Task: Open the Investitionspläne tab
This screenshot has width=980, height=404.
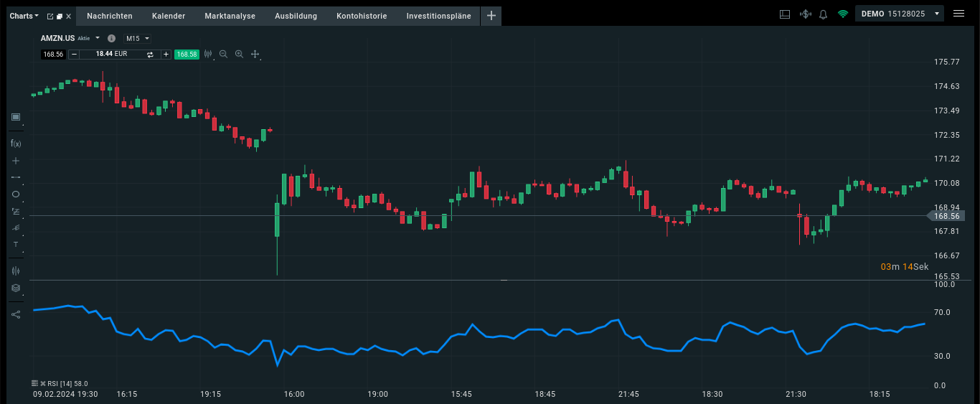Action: tap(439, 16)
